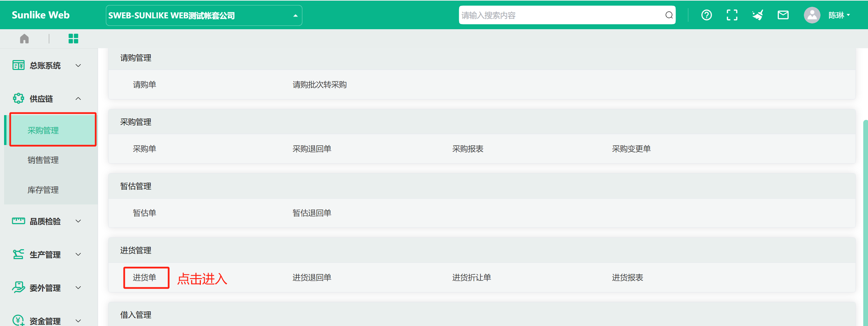The image size is (868, 326).
Task: Toggle fullscreen mode icon
Action: click(732, 15)
